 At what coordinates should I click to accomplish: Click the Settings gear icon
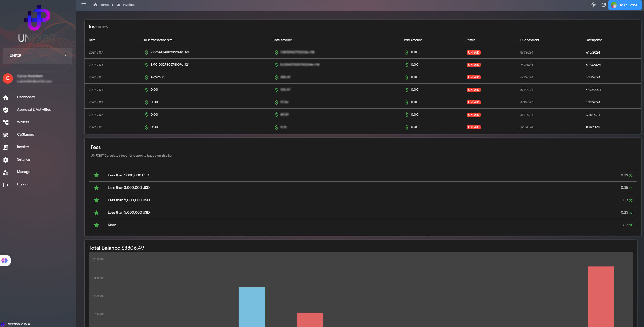[6, 160]
